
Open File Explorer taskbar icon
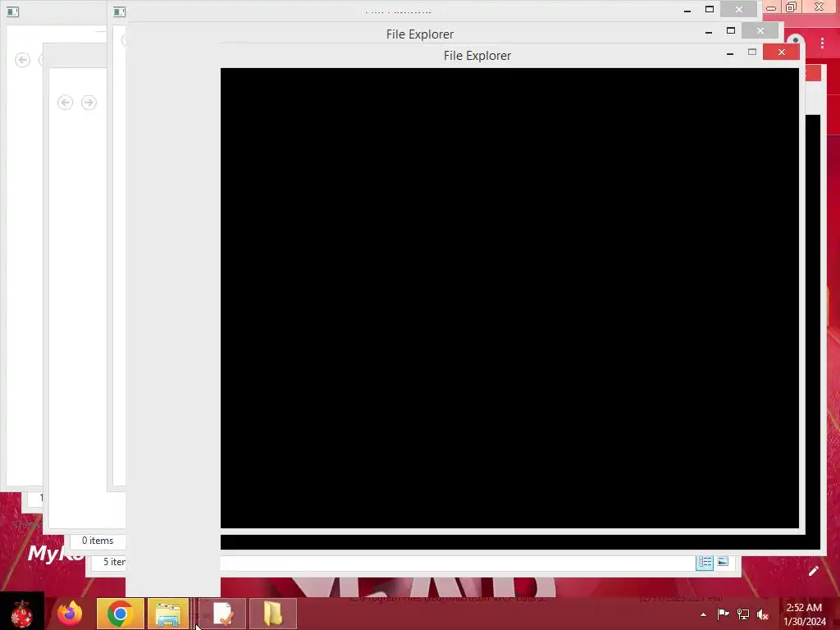[x=167, y=614]
